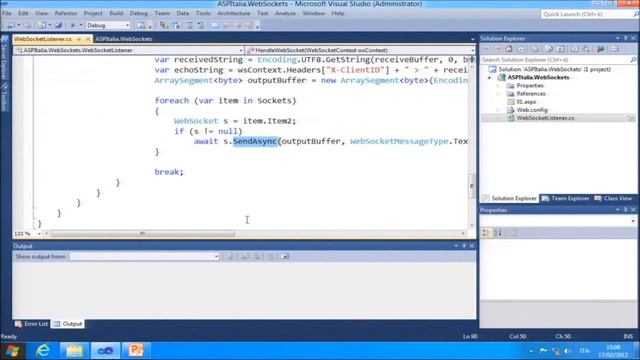Open the Properties panel object dropdown

[x=633, y=221]
